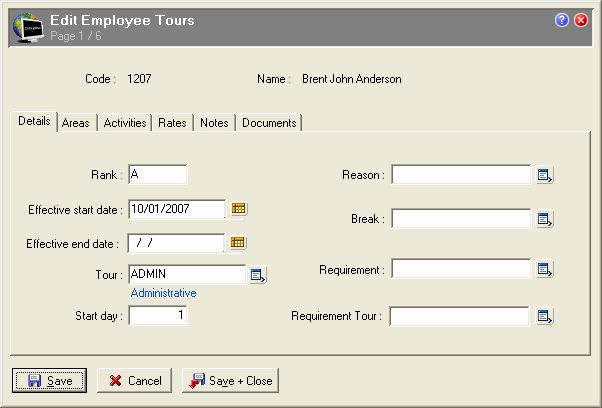
Task: Open calendar picker for Effective start date
Action: click(x=239, y=209)
